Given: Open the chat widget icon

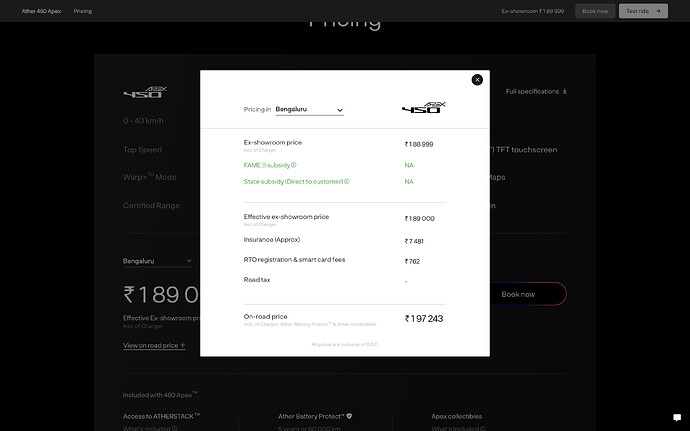Looking at the screenshot, I should pyautogui.click(x=677, y=417).
